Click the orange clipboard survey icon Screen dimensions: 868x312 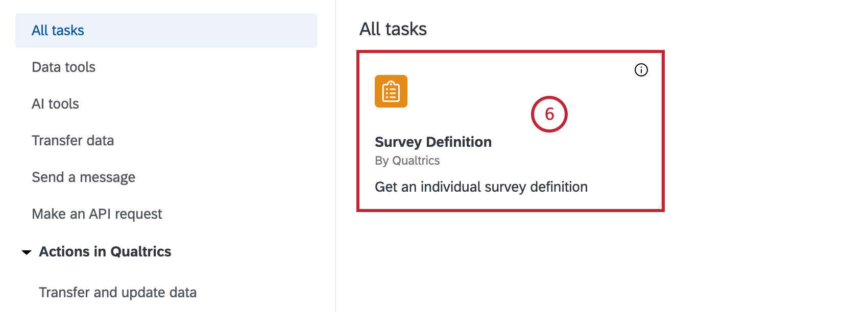pyautogui.click(x=391, y=91)
